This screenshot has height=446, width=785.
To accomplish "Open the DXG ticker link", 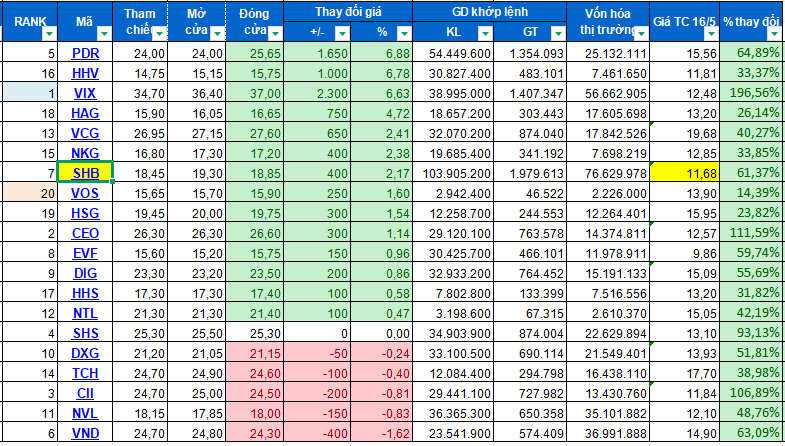I will click(x=85, y=353).
